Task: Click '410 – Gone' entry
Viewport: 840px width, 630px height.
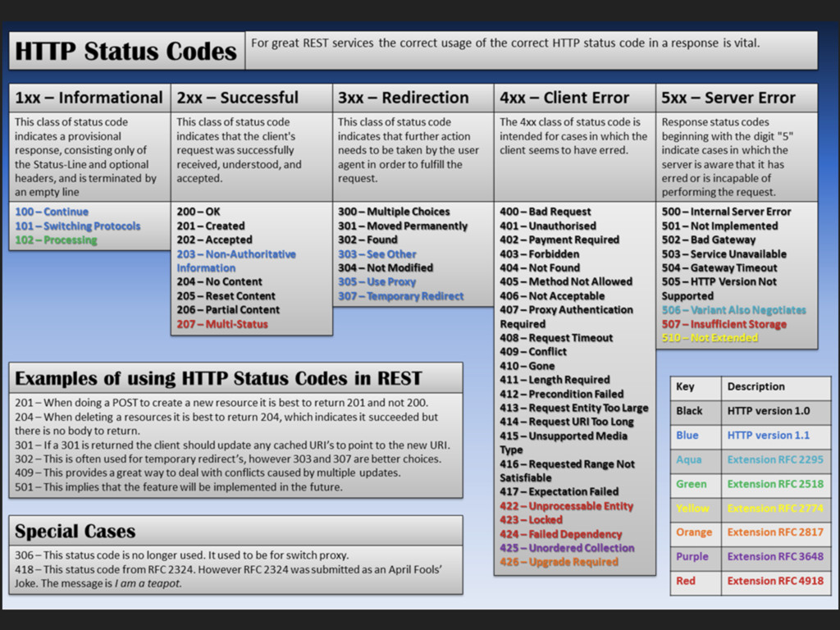Action: point(527,366)
